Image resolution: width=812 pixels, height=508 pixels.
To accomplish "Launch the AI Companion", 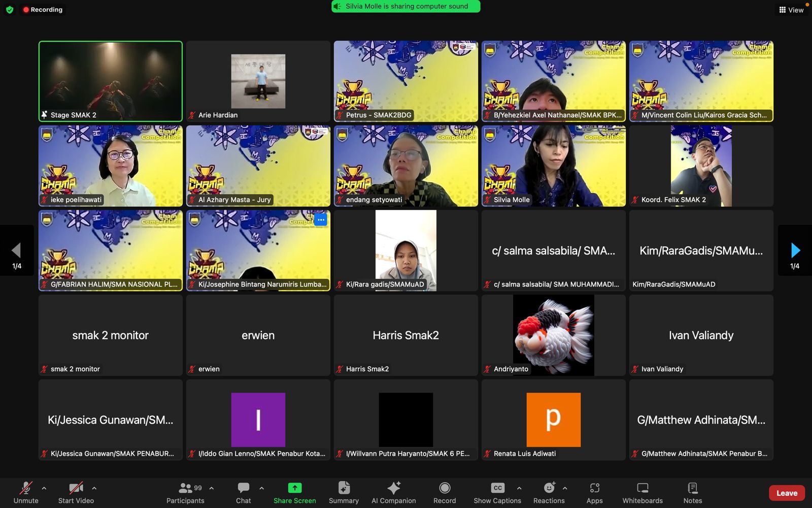I will click(x=394, y=493).
